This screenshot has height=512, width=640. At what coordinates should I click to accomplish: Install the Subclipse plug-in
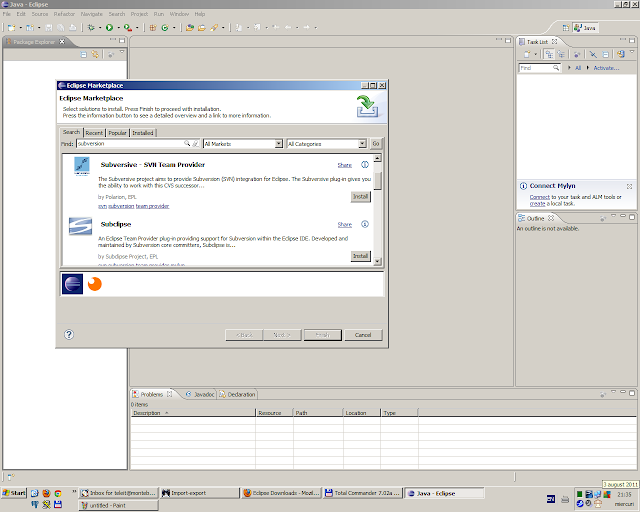pyautogui.click(x=360, y=256)
